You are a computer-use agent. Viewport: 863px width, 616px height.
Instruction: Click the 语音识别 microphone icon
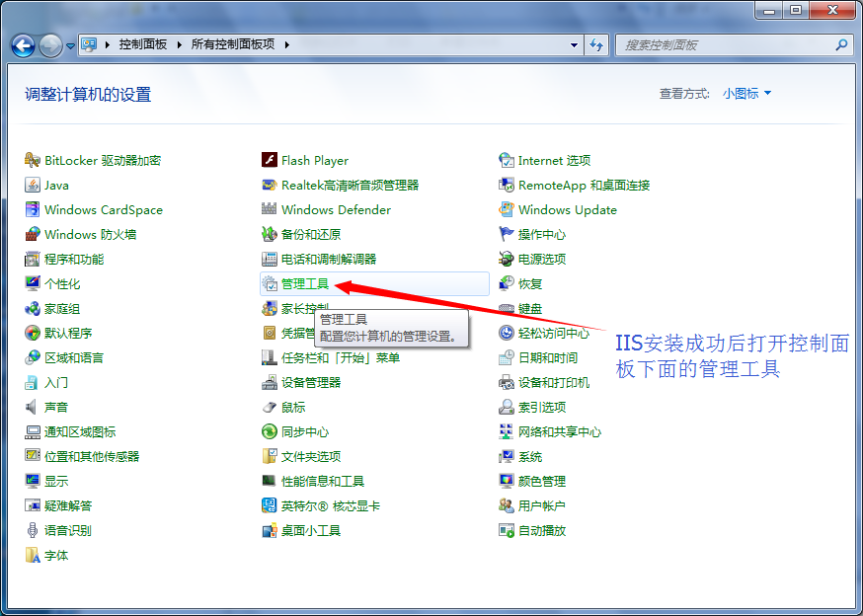32,531
